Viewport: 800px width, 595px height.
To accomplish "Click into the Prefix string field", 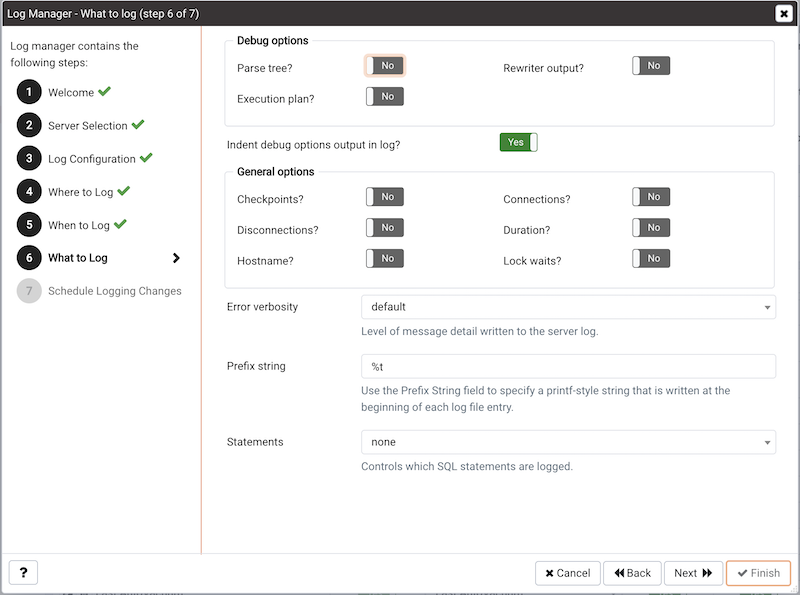I will pos(568,366).
